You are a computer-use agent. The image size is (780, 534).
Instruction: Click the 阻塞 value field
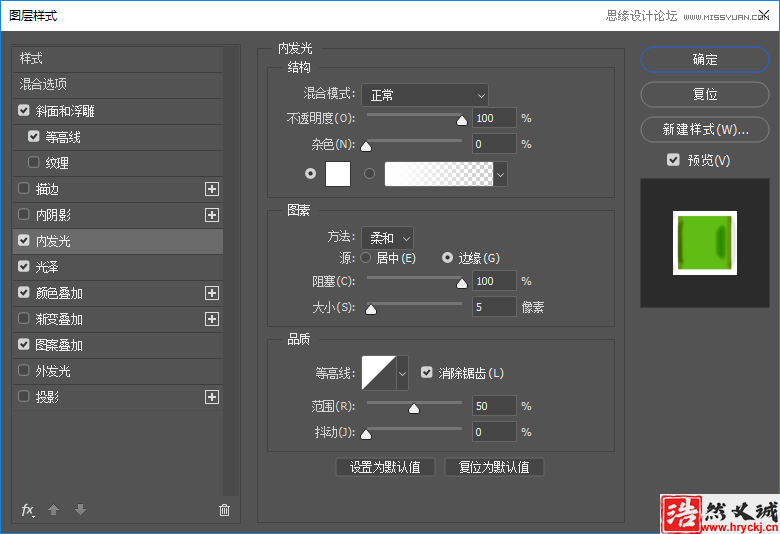point(494,281)
